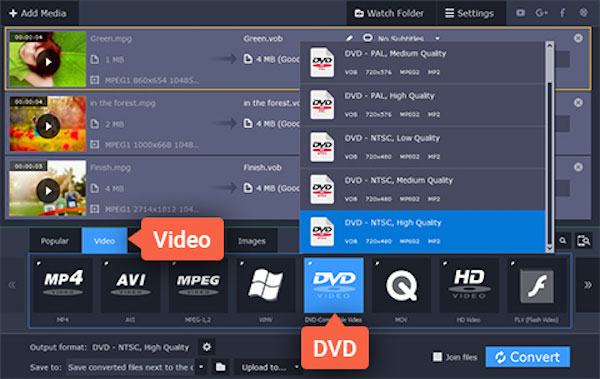
Task: Click the YouTube icon in top bar
Action: click(x=520, y=13)
